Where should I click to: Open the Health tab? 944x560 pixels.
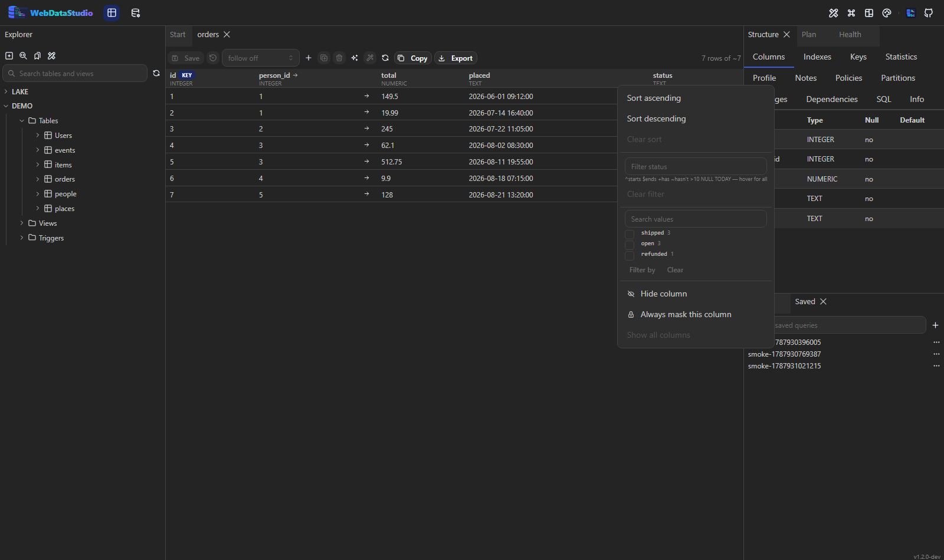pos(850,35)
